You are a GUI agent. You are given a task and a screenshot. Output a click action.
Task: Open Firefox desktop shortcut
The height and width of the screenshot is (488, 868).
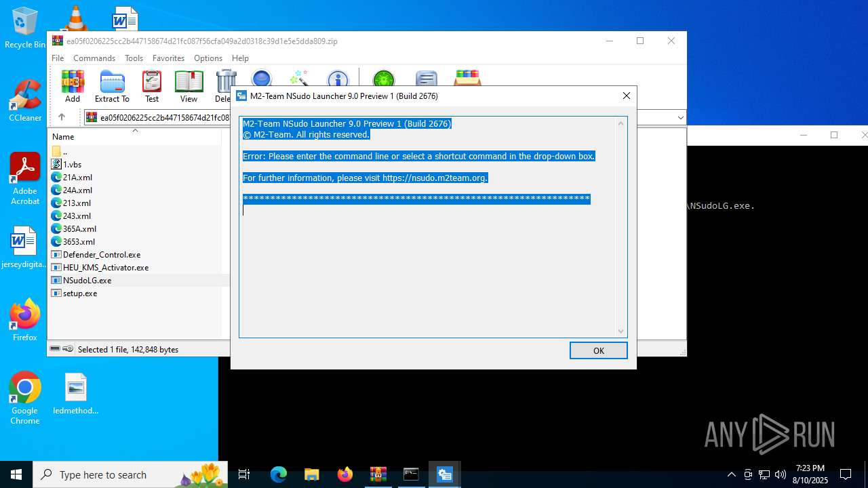click(x=25, y=320)
